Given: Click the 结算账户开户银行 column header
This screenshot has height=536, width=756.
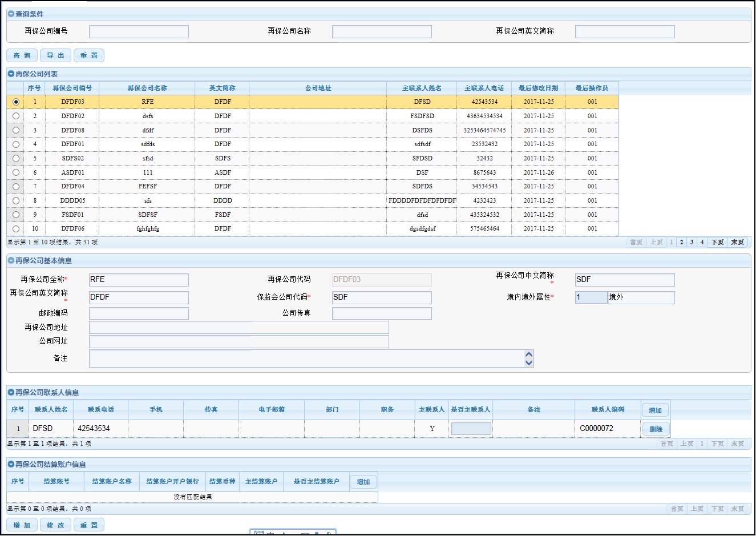Looking at the screenshot, I should (172, 482).
